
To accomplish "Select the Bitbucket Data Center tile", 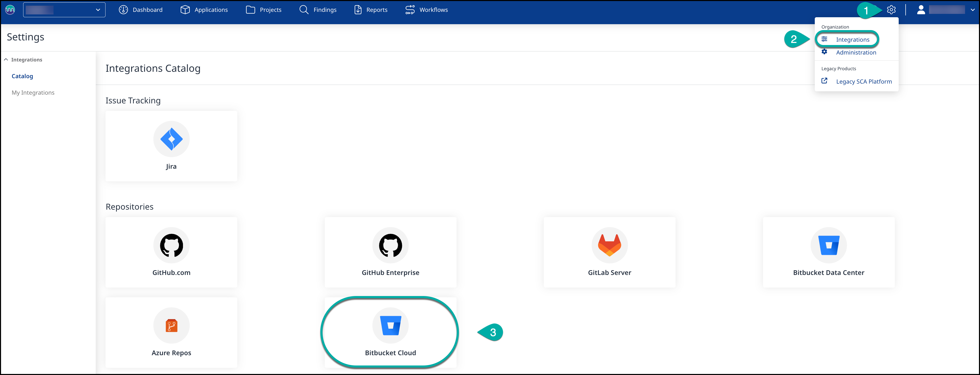I will click(x=829, y=252).
